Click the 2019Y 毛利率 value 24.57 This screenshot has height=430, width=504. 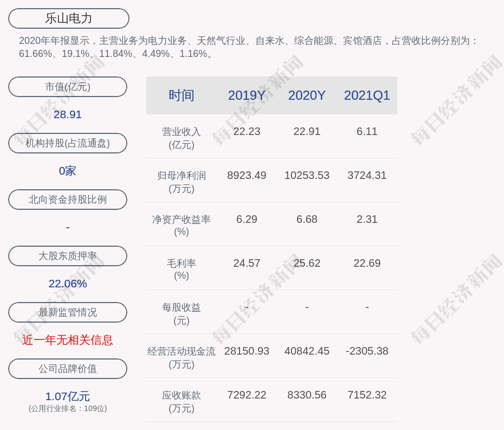tap(247, 264)
